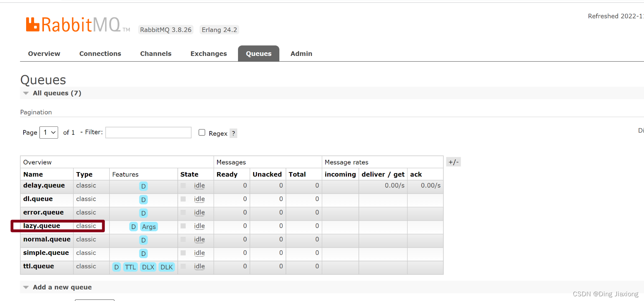Screen dimensions: 644x301
Task: Click the D durable badge for dl.queue
Action: [143, 200]
